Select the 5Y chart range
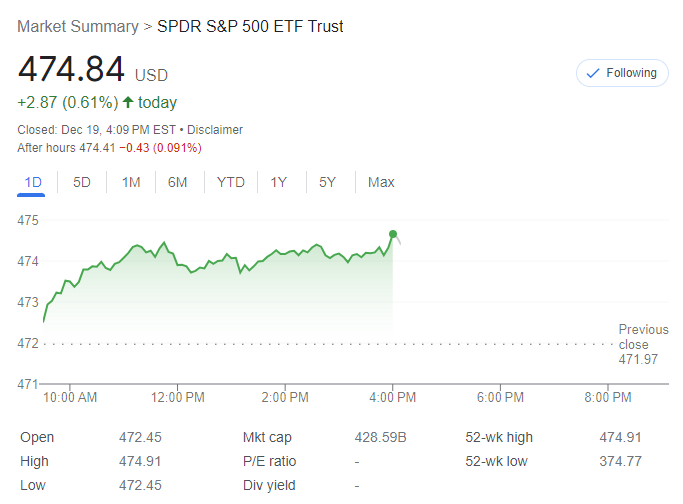 click(x=327, y=182)
